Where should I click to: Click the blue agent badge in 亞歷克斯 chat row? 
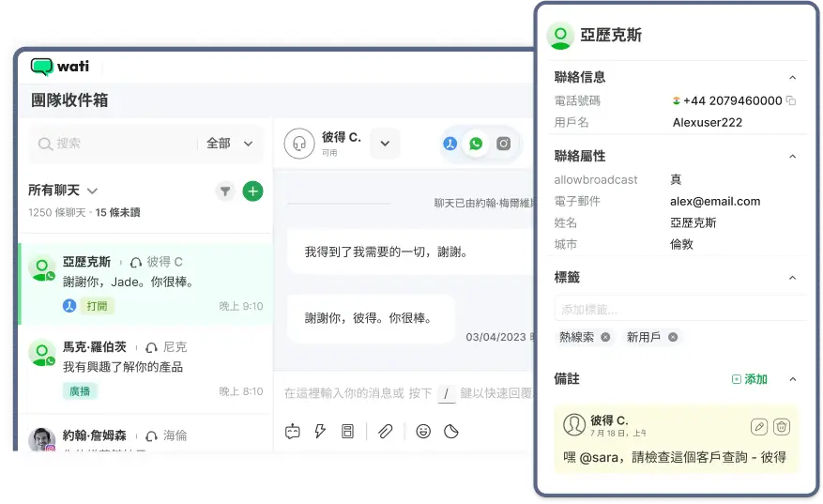[69, 306]
